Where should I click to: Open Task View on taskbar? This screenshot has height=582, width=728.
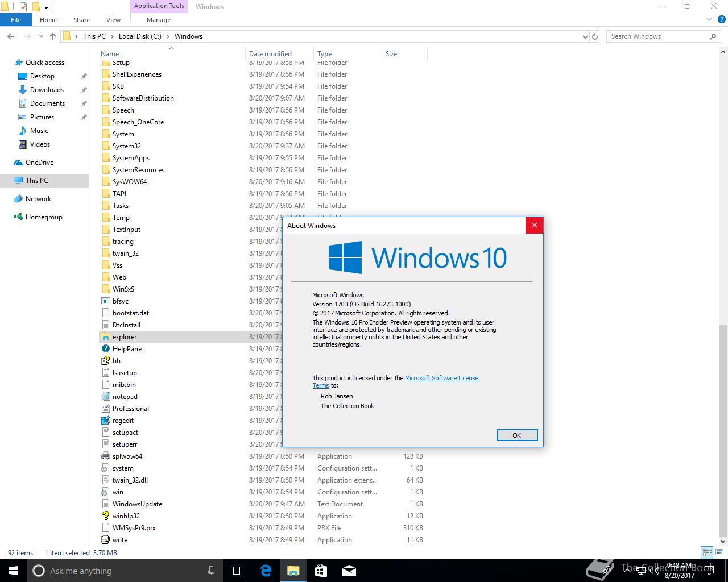point(237,571)
